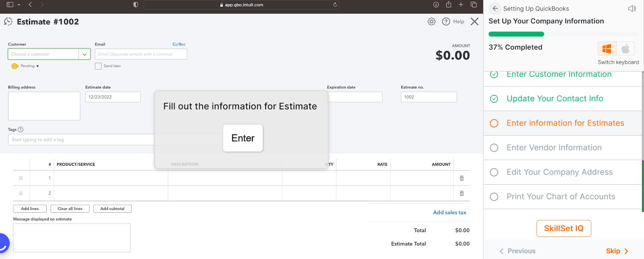Click the privacy shield icon
The height and width of the screenshot is (259, 644).
(x=136, y=5)
